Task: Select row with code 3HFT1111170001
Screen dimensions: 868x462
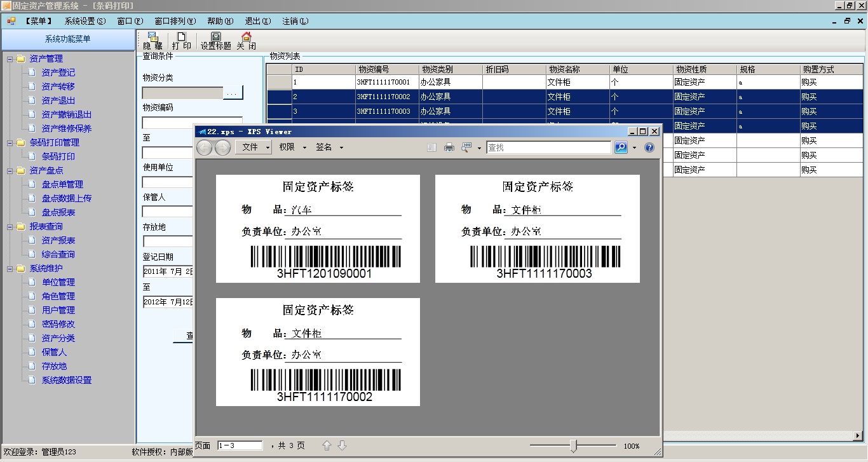Action: tap(565, 82)
